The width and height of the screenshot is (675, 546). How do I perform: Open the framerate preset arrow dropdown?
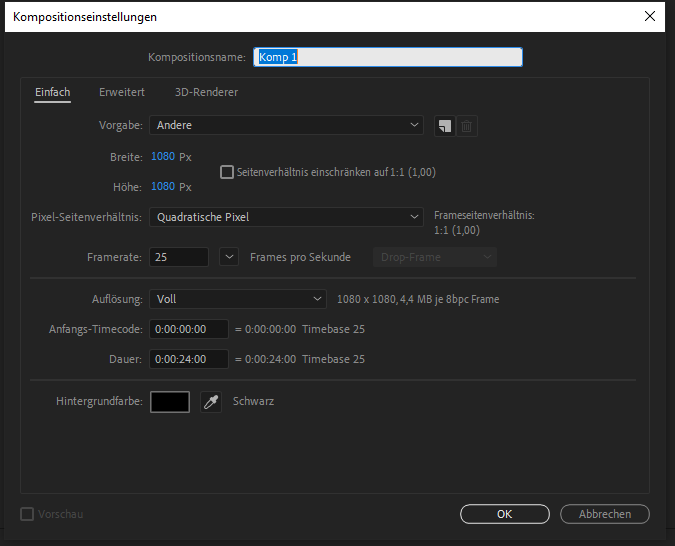click(x=229, y=257)
